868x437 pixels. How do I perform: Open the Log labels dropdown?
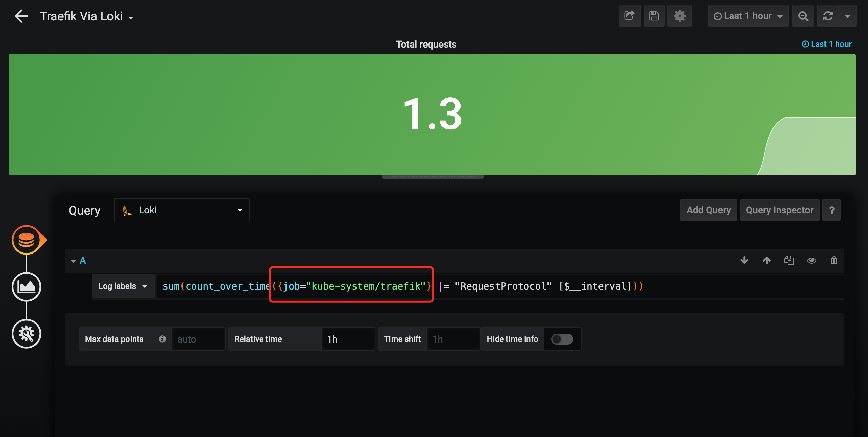pyautogui.click(x=123, y=286)
